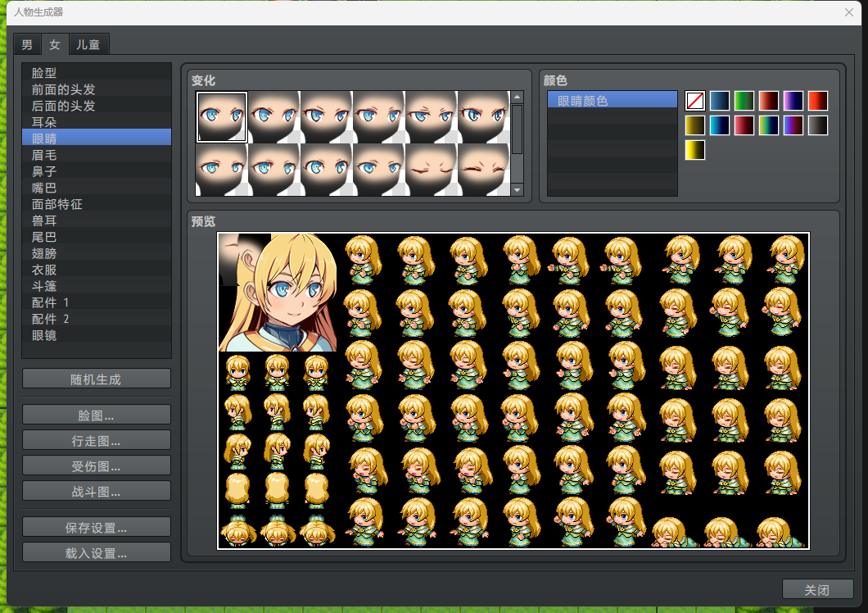868x613 pixels.
Task: Select the no-color swatch with red slash
Action: point(695,101)
